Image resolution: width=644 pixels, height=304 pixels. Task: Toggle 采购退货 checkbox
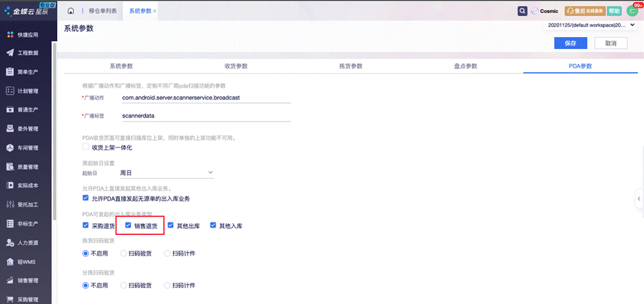(86, 225)
